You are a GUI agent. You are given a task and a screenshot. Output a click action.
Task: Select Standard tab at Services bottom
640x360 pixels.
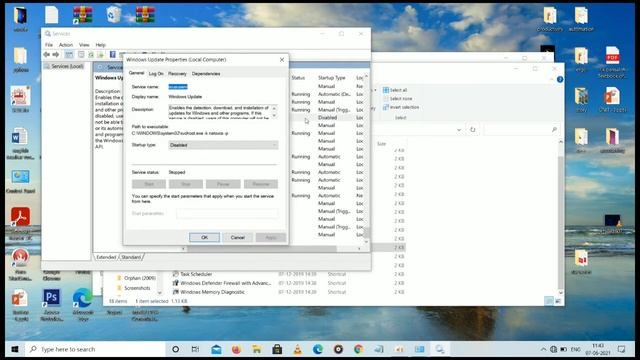131,257
